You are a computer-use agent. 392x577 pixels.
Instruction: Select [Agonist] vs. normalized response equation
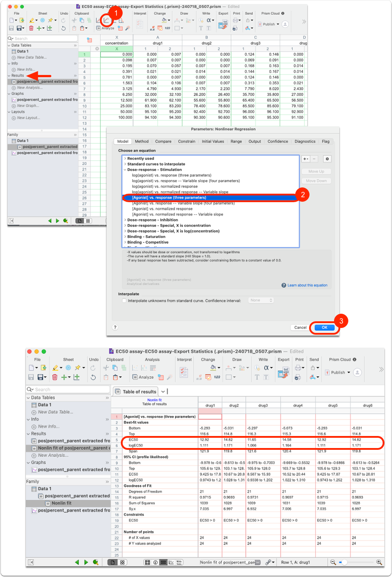pyautogui.click(x=162, y=209)
